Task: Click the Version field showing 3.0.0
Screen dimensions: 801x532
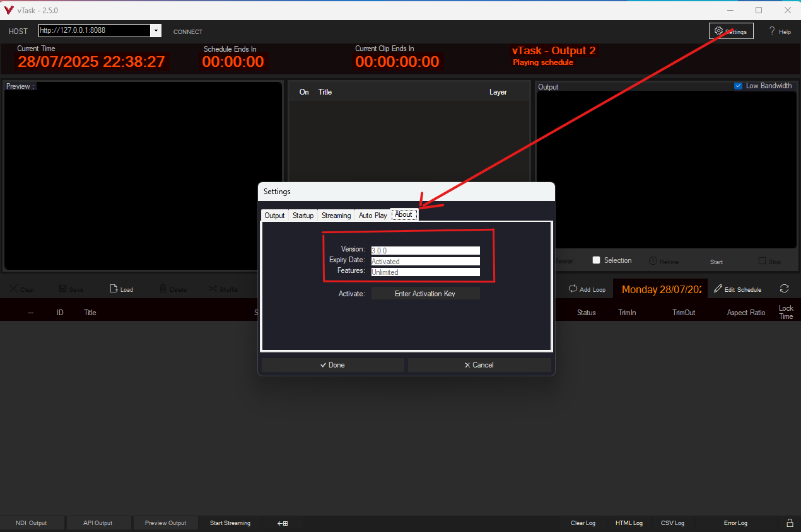Action: point(426,250)
